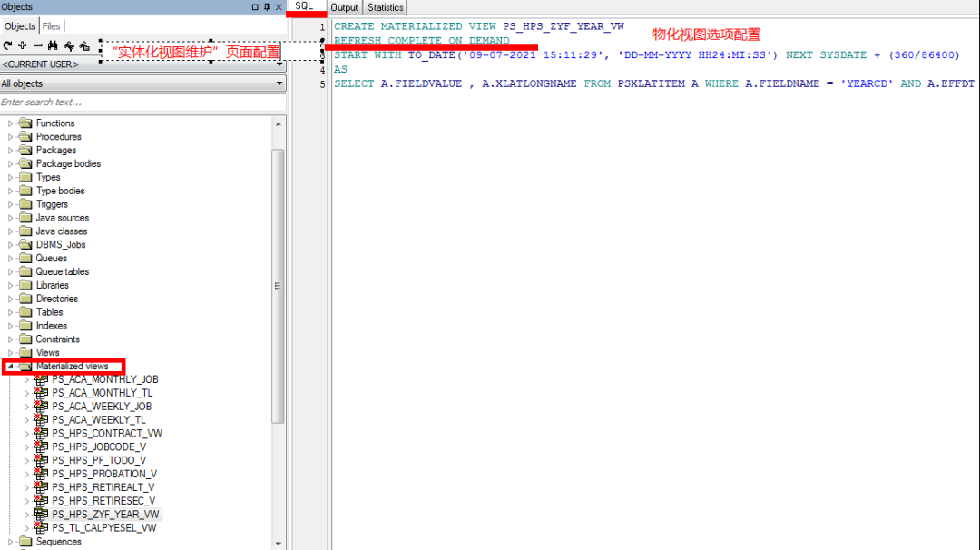The height and width of the screenshot is (550, 980).
Task: Expand the Queue tables folder node
Action: coord(10,271)
